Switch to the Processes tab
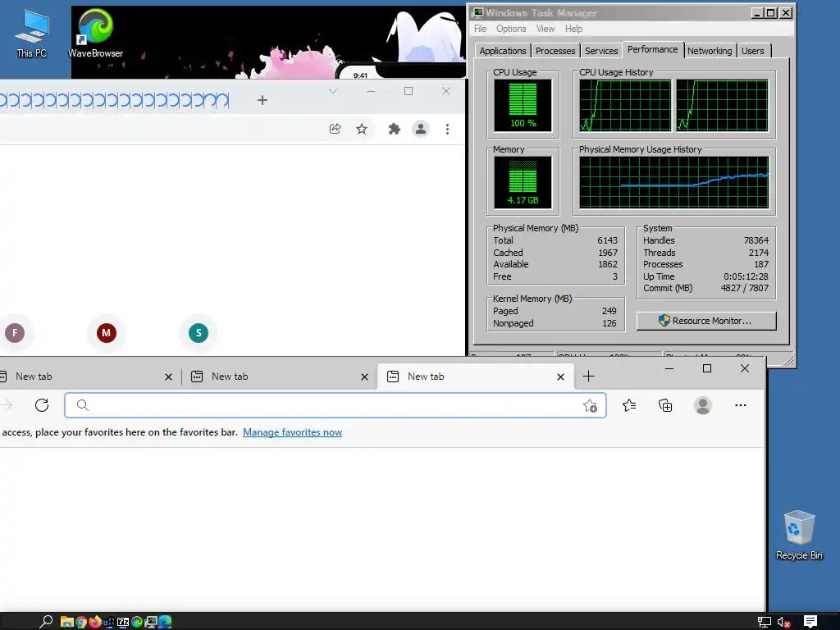Screen dimensions: 840x630 [555, 51]
